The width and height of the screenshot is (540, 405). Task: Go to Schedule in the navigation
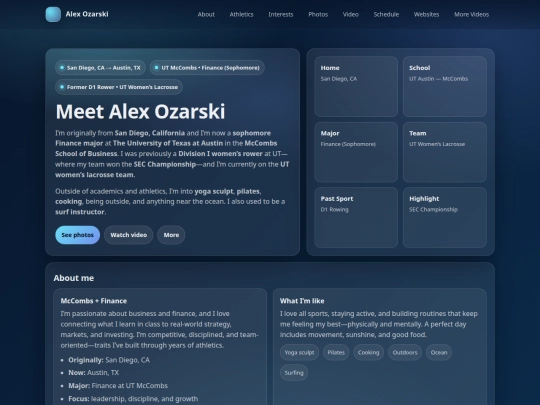coord(386,14)
